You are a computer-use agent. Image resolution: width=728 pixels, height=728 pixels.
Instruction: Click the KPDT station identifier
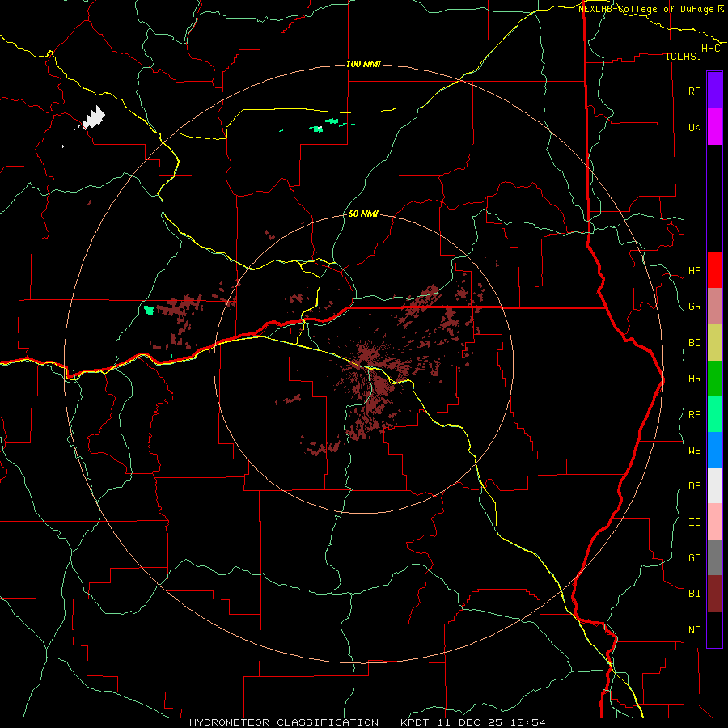tap(416, 722)
